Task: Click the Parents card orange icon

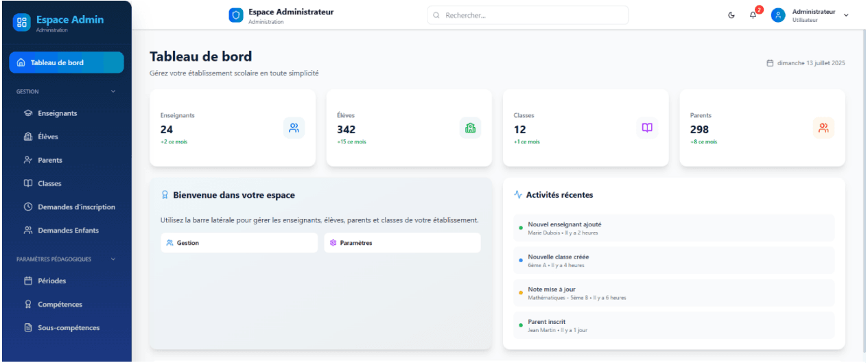Action: [823, 128]
